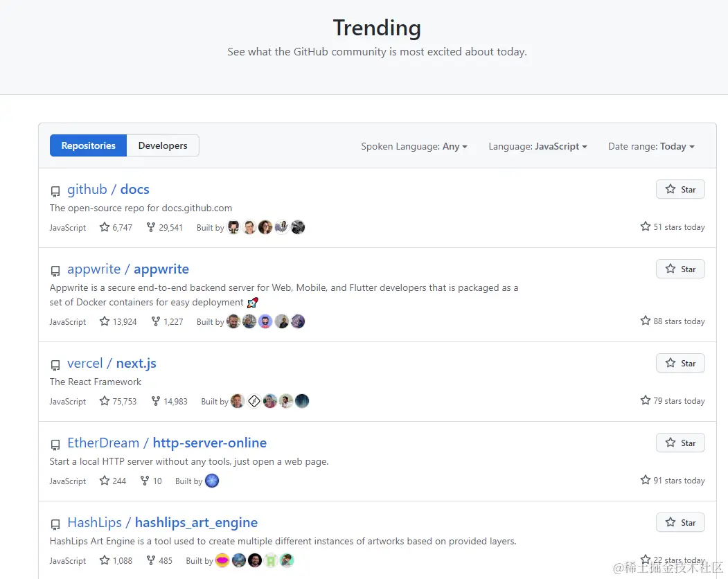Screen dimensions: 728x579
Task: Star the appwrite/appwrite repository
Action: (680, 269)
